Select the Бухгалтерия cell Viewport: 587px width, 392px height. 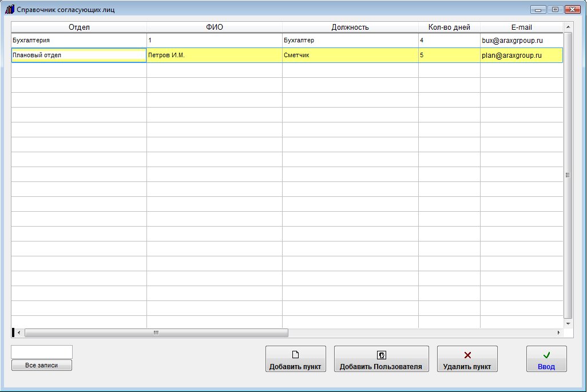coord(79,40)
